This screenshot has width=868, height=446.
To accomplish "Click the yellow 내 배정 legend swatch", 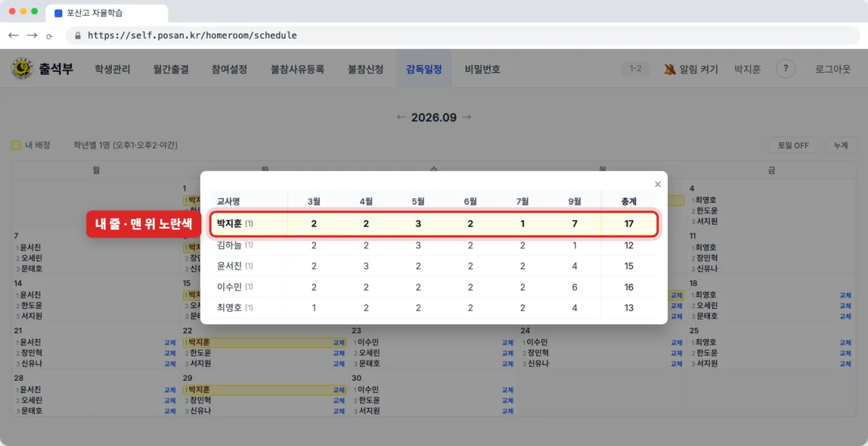I will [x=16, y=145].
